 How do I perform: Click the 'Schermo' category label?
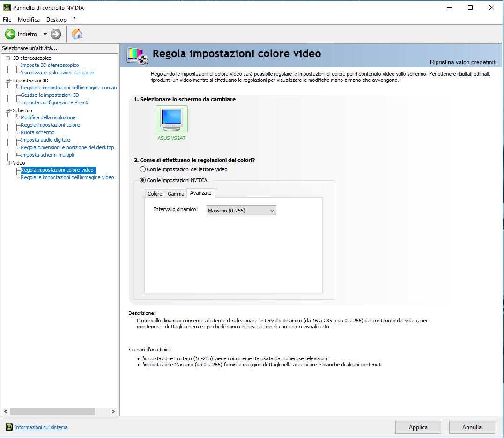point(22,110)
